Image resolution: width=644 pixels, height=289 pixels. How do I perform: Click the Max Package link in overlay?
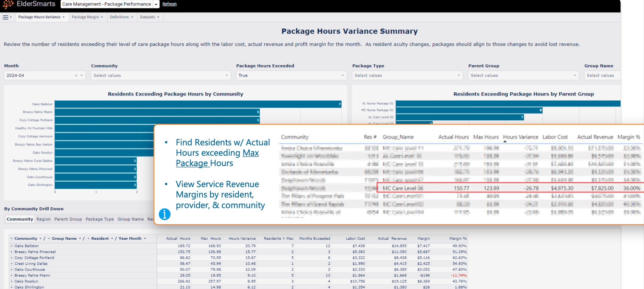click(x=217, y=158)
